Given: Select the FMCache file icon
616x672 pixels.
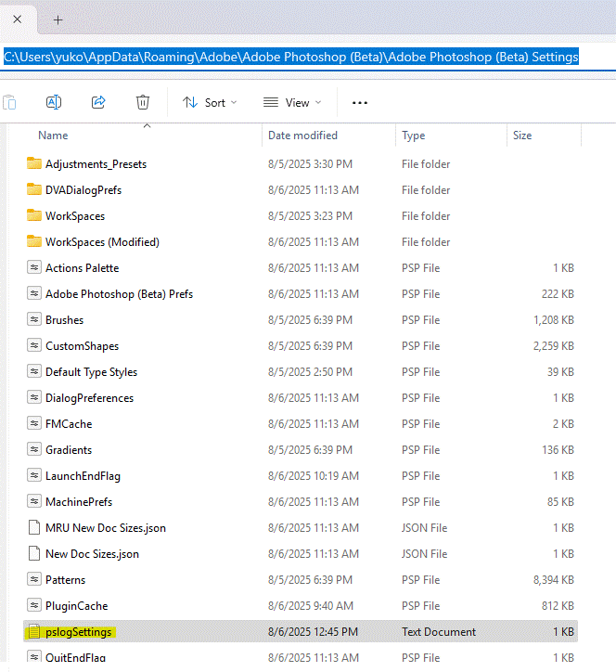Looking at the screenshot, I should (x=34, y=423).
